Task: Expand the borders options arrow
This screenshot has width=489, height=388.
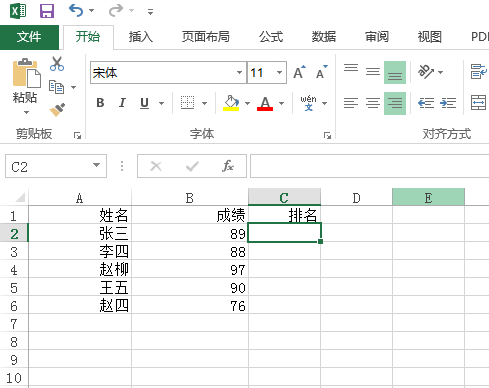Action: coord(205,103)
